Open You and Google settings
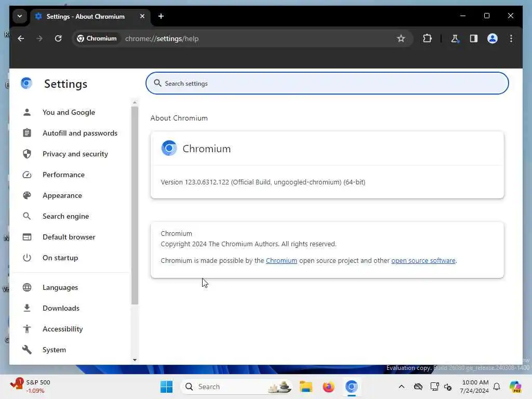Screen dimensions: 532x399 pyautogui.click(x=69, y=112)
